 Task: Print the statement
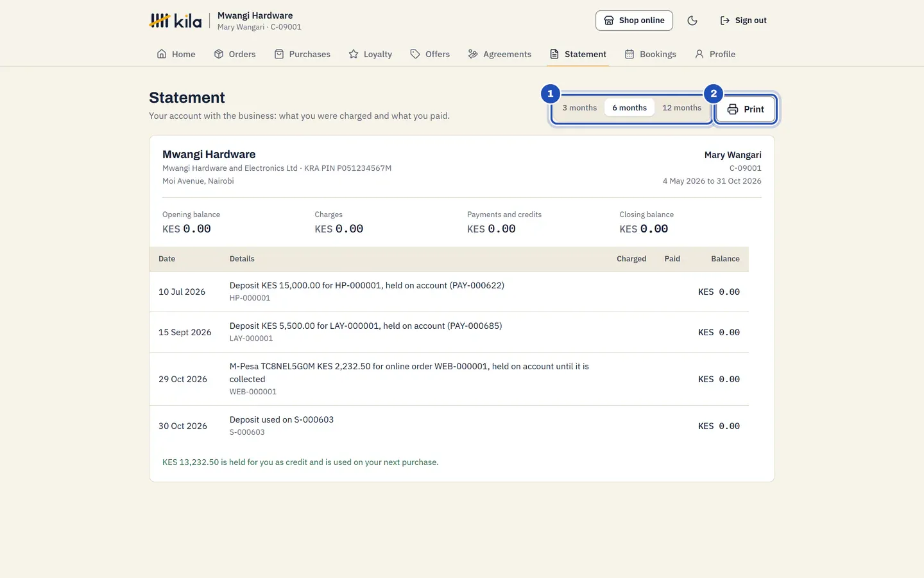tap(746, 109)
